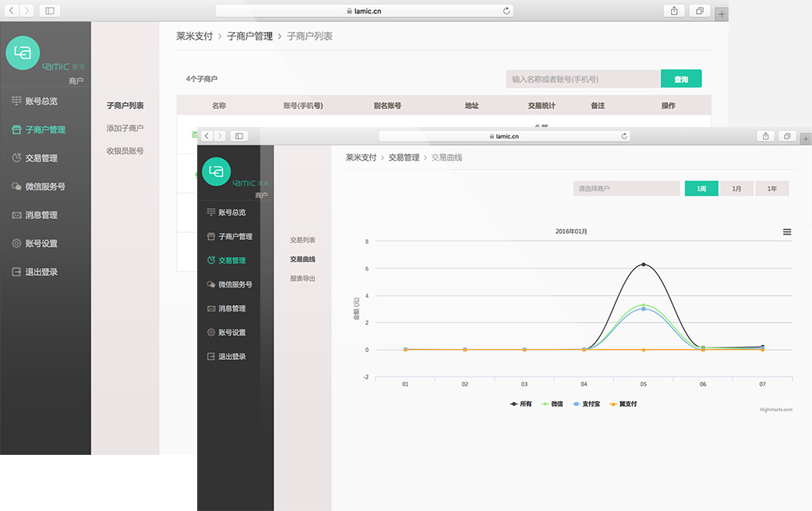Switch the chart to the 1年 range
Image resolution: width=812 pixels, height=511 pixels.
[771, 189]
